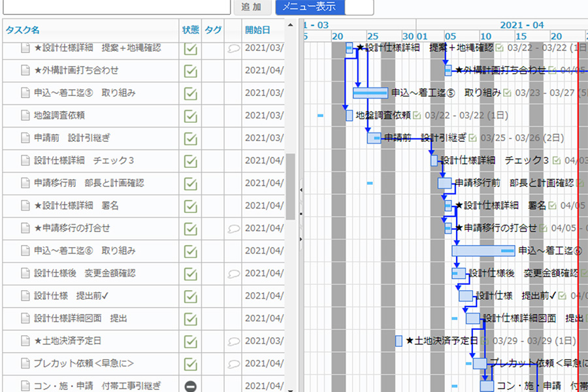
Task: Click start date of 地盤調査依頼 row
Action: (264, 115)
